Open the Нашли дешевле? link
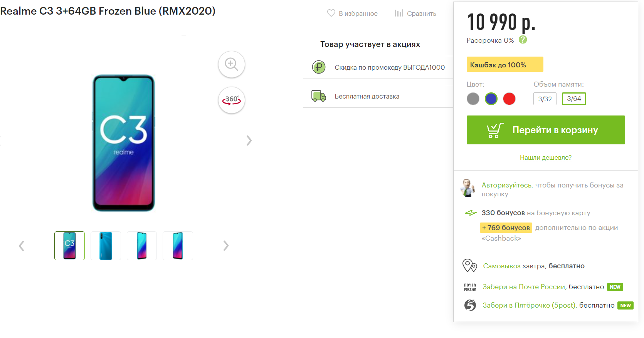 [545, 157]
